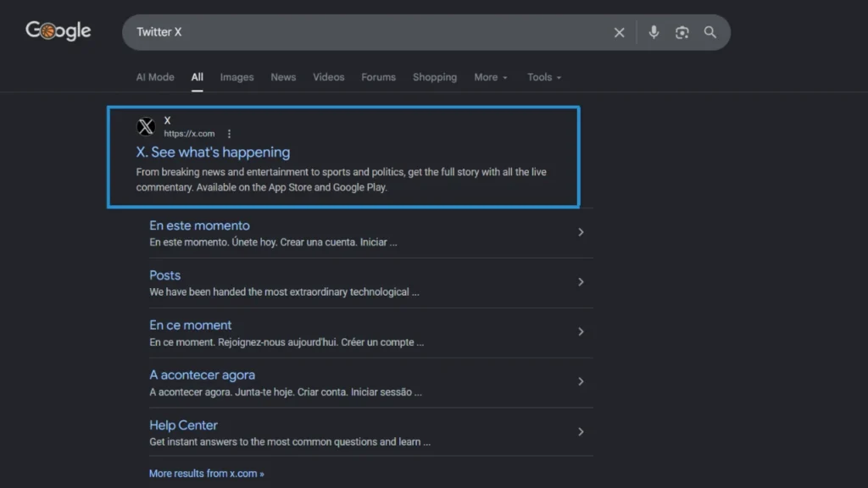This screenshot has width=868, height=488.
Task: Open the A acontecer agora sitelink
Action: [202, 375]
